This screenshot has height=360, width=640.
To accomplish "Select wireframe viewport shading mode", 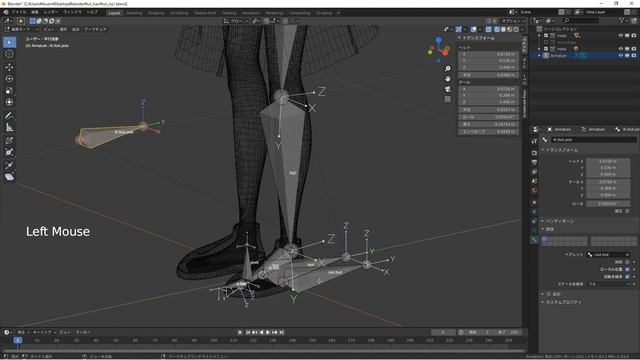I will click(x=497, y=29).
